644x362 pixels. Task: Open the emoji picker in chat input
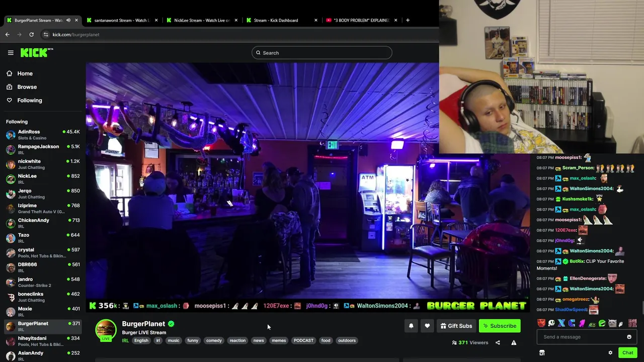629,337
